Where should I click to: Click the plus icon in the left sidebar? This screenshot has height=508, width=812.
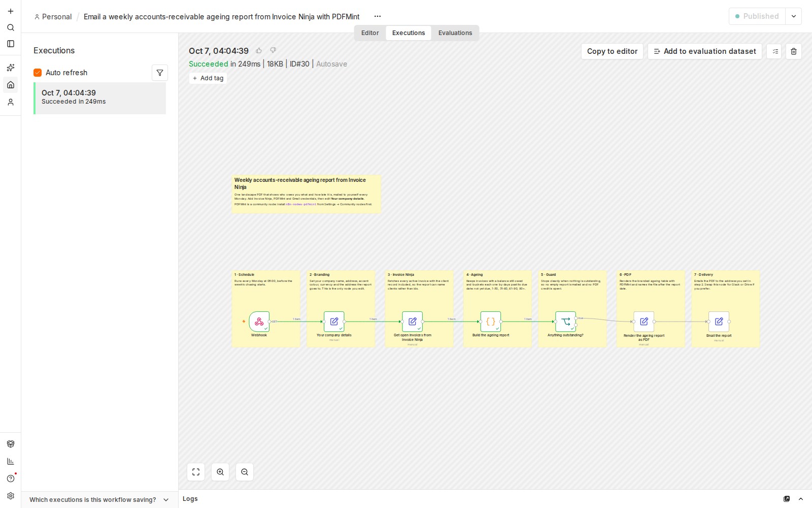pyautogui.click(x=11, y=11)
